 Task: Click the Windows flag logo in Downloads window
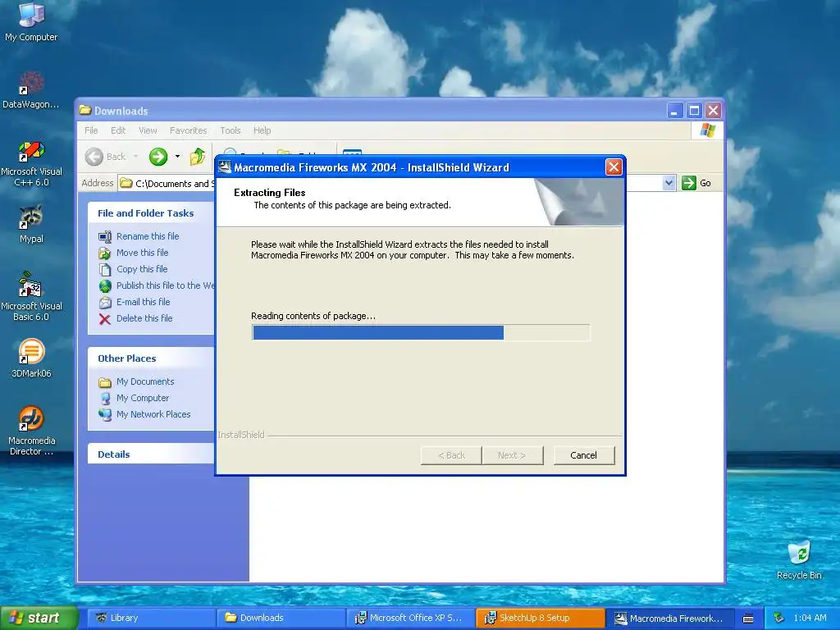click(707, 130)
